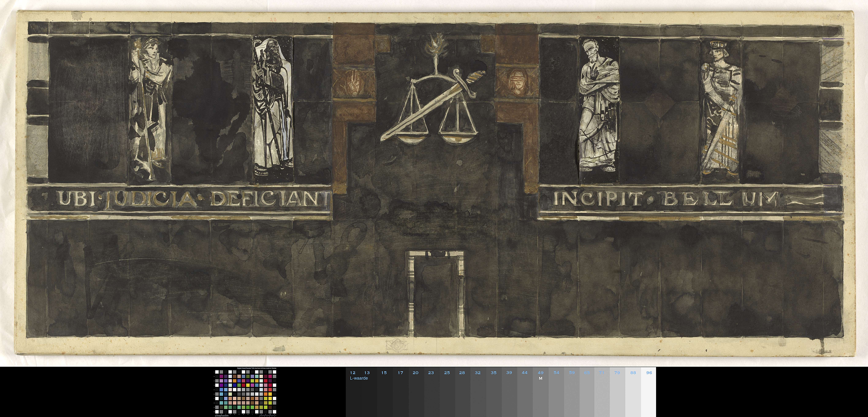Click the word BELLUM in the inscription

(x=721, y=199)
